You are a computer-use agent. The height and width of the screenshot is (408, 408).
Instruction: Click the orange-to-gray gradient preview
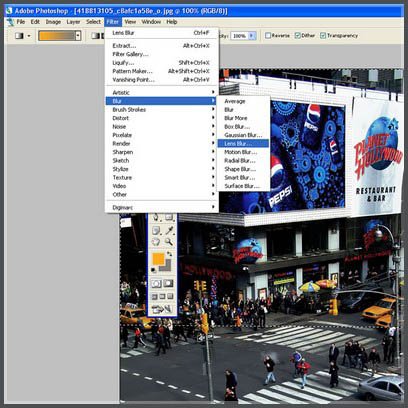[x=57, y=36]
